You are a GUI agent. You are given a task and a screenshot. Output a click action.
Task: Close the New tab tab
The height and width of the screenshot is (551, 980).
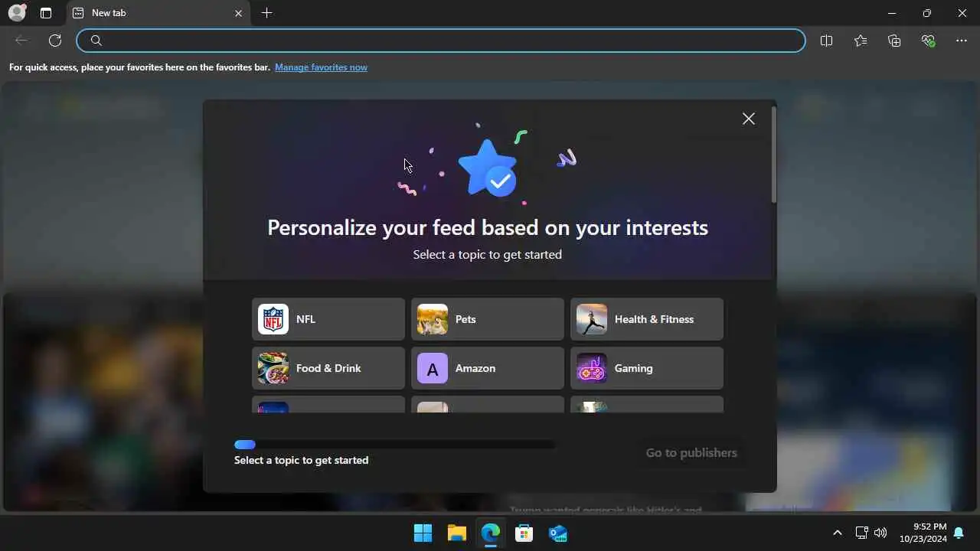pyautogui.click(x=238, y=13)
